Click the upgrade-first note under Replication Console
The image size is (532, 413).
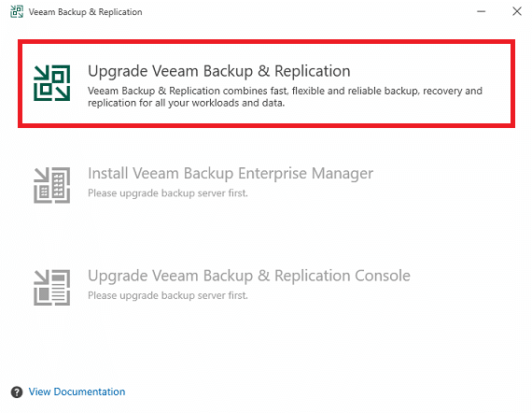[x=168, y=295]
